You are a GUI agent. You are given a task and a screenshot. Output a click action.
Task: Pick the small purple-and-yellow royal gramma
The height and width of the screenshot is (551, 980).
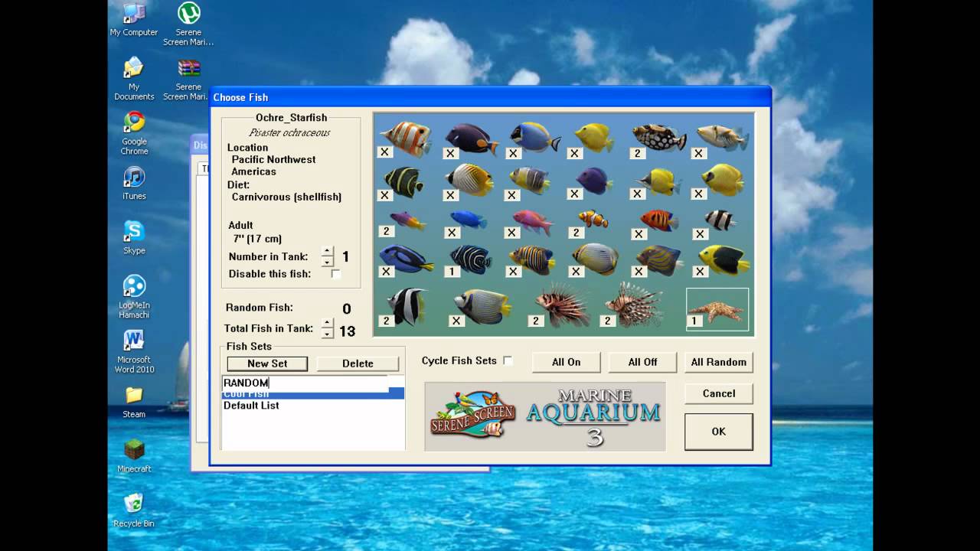point(407,220)
